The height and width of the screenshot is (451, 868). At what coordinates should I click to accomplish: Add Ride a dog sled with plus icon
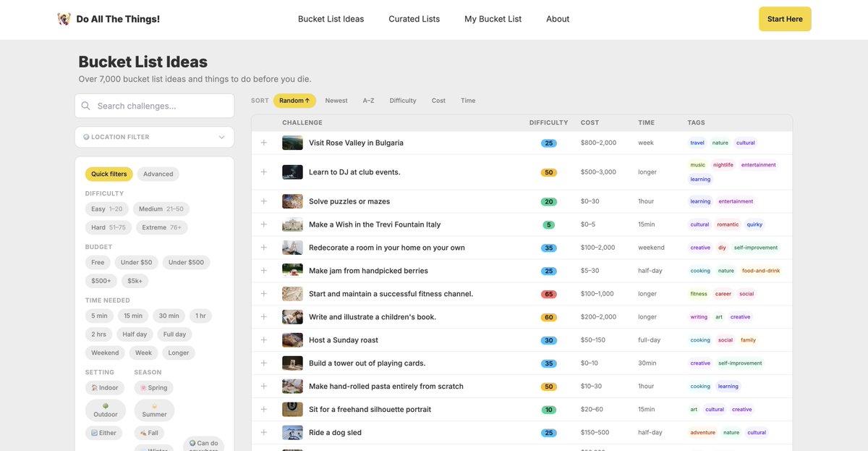[x=264, y=433]
